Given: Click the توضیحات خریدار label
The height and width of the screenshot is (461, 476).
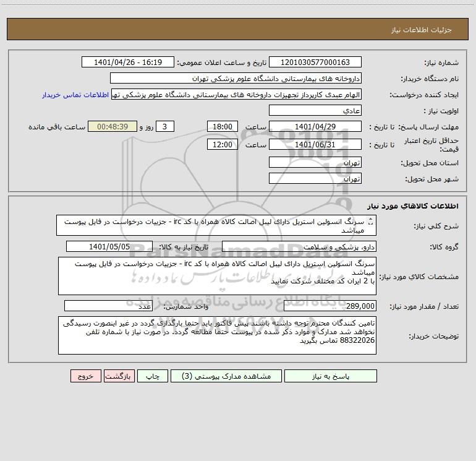Looking at the screenshot, I should pyautogui.click(x=433, y=336).
